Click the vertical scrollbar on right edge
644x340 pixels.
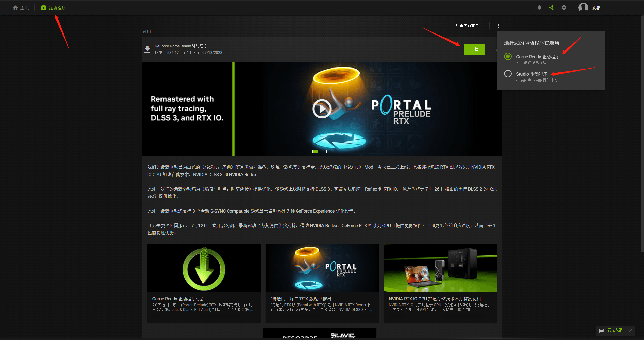pos(642,133)
